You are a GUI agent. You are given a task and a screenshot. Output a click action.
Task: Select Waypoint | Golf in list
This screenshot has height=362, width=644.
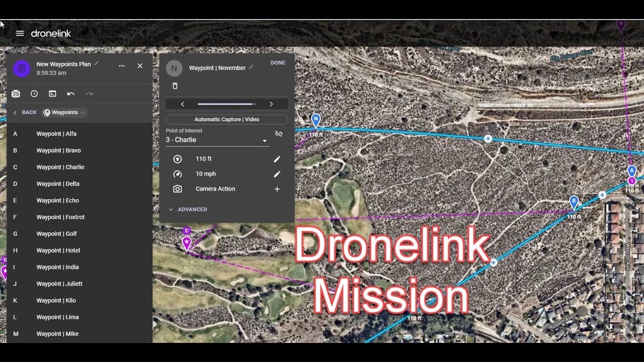pos(79,233)
